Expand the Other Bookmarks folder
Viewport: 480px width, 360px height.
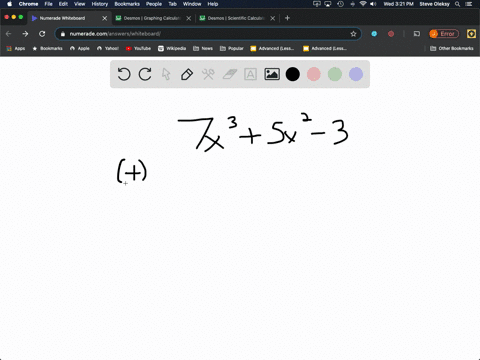click(x=452, y=48)
